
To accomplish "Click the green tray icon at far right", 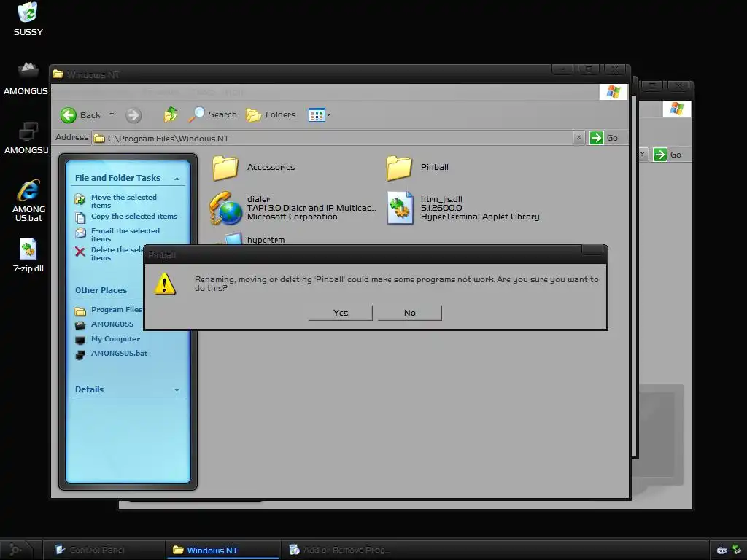I will click(x=737, y=550).
